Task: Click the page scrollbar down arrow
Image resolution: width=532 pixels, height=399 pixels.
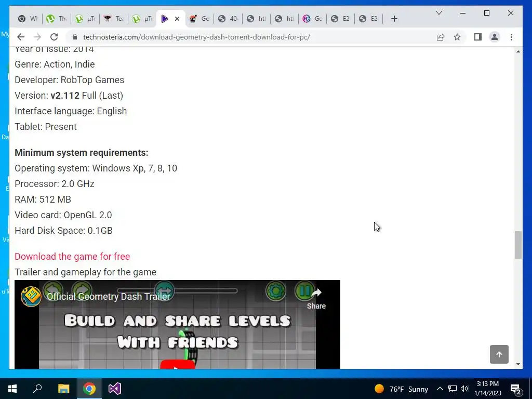Action: 518,364
